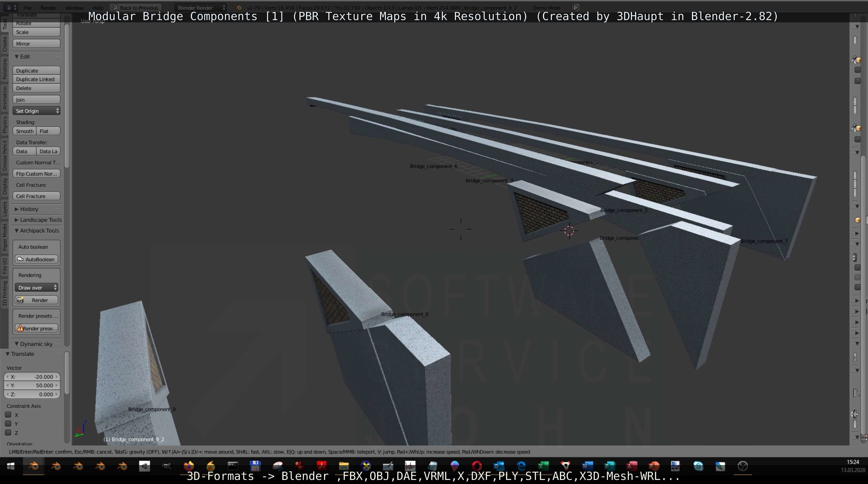Switch to the Animation shelf tab
The width and height of the screenshot is (868, 484).
[5, 98]
